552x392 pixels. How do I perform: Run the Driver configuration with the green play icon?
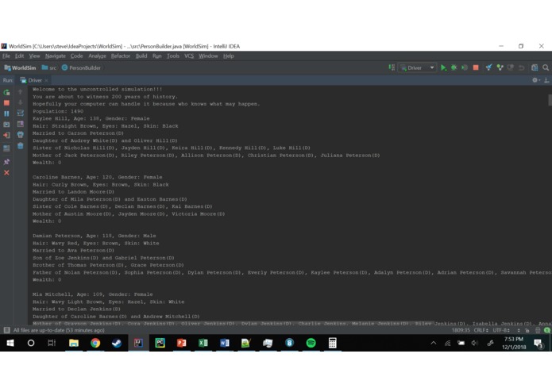443,68
